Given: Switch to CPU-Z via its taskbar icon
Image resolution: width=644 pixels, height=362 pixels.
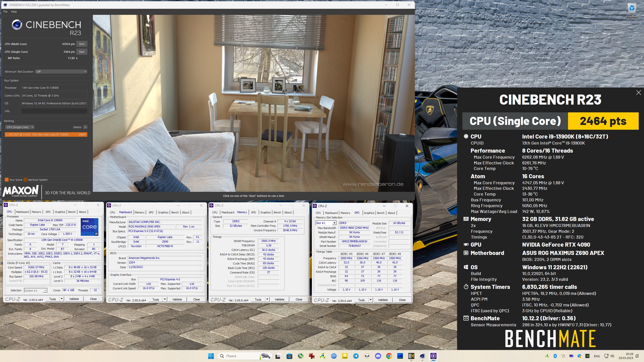Looking at the screenshot, I should [x=433, y=356].
